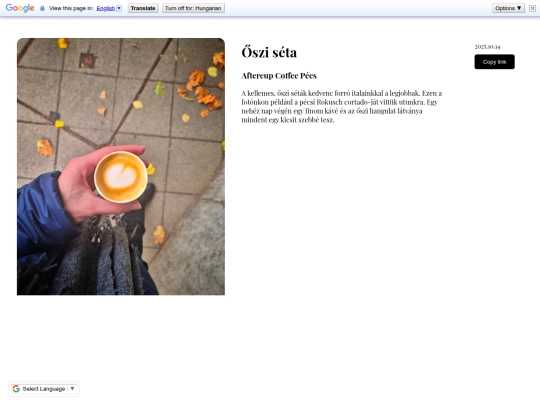Click the Őszi séta heading
Image resolution: width=540 pixels, height=405 pixels.
click(x=269, y=52)
